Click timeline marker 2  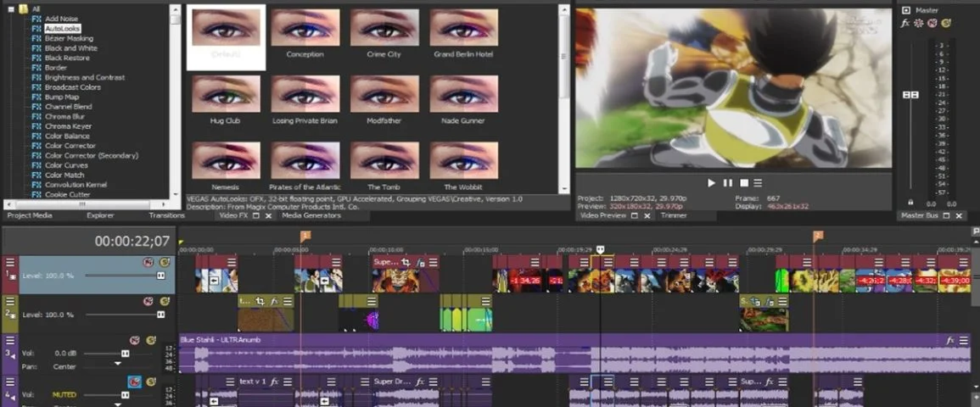817,236
